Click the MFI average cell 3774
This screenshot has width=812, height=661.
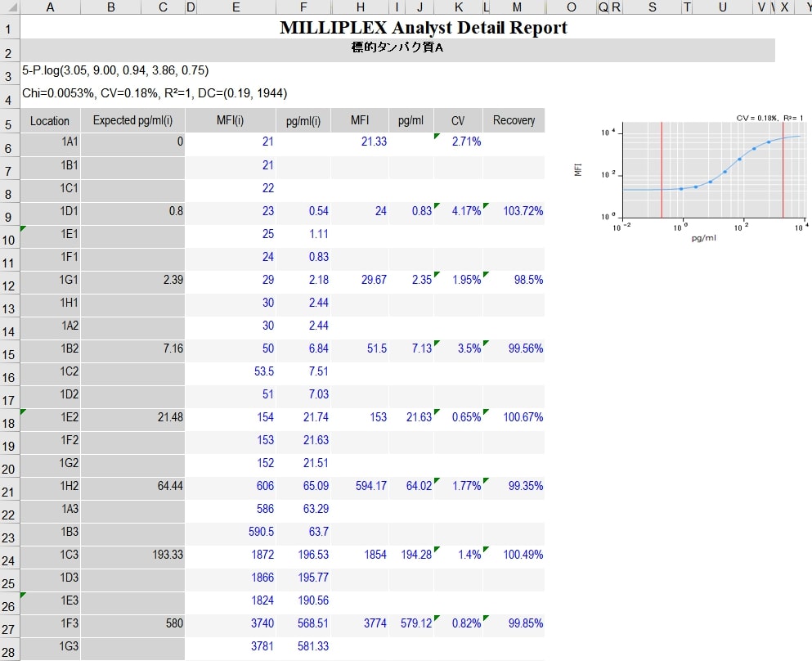360,623
